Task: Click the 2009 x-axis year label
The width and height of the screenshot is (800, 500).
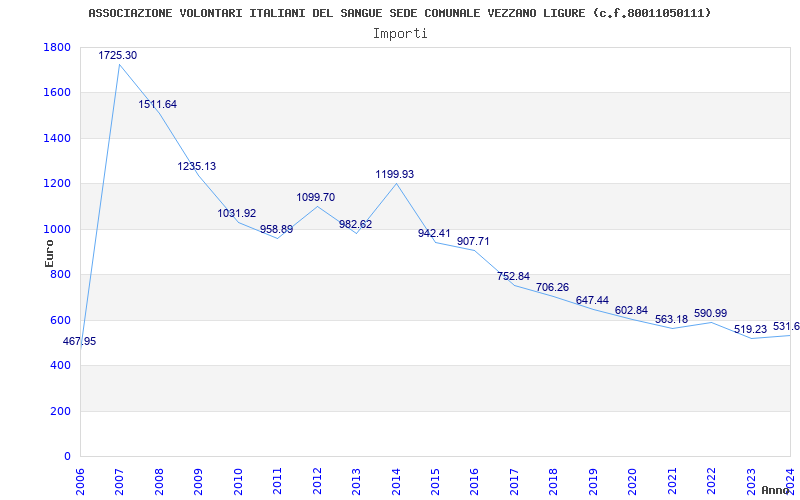Action: [198, 481]
